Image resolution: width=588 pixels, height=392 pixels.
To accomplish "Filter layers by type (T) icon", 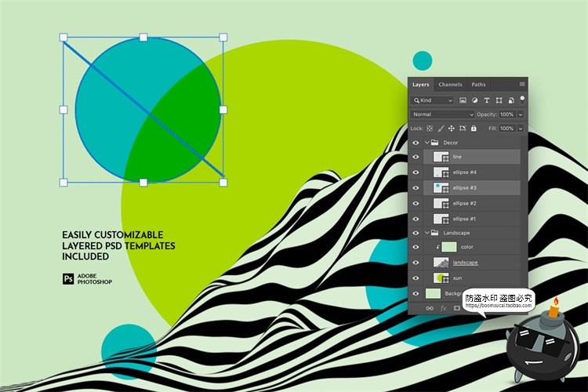I will pos(487,100).
